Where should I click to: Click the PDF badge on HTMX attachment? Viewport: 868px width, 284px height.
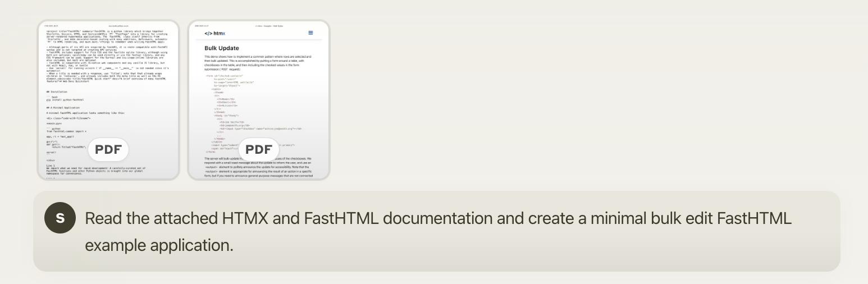point(258,150)
